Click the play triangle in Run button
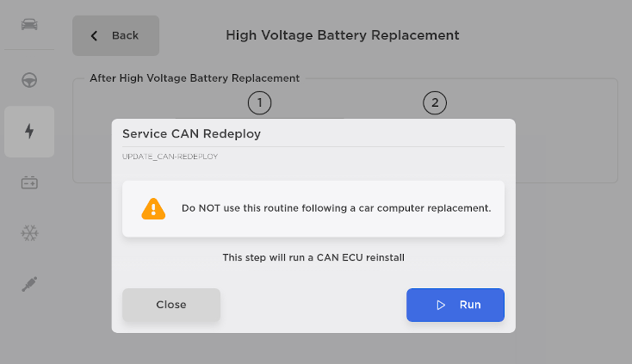 pos(441,305)
